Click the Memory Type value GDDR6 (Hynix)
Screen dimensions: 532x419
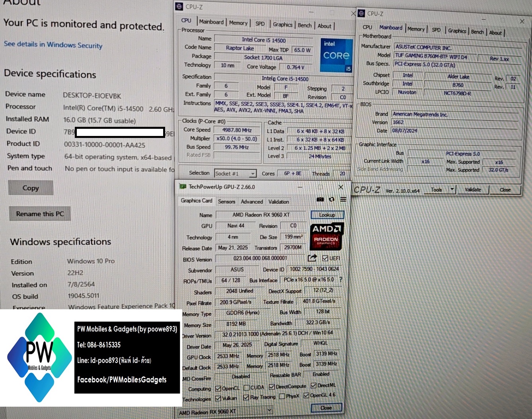(x=243, y=313)
